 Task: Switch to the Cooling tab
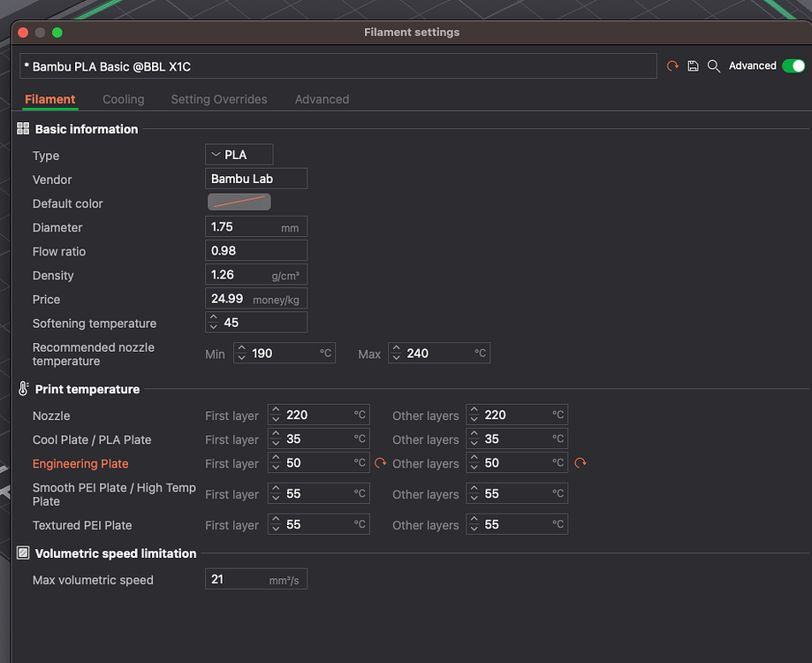click(x=123, y=99)
